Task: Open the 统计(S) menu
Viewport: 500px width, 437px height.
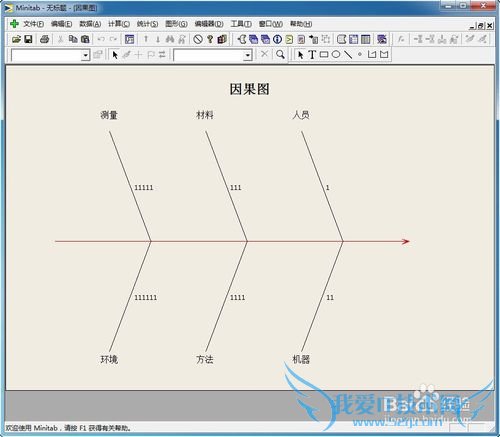Action: pos(147,24)
